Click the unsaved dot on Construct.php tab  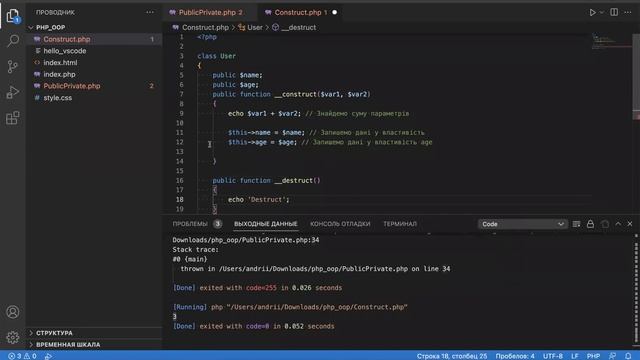(335, 12)
